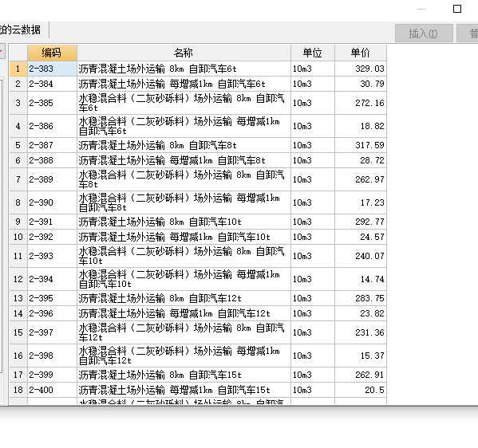Click the 插入 button
Image resolution: width=478 pixels, height=448 pixels.
[424, 33]
